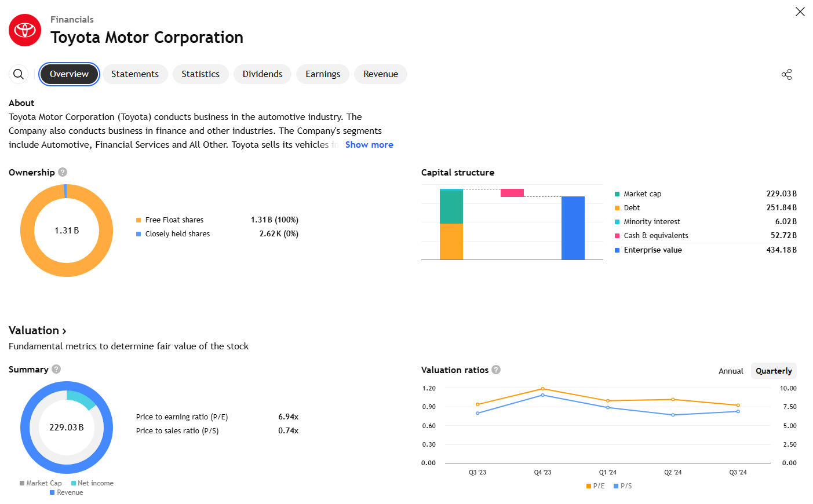Click the orange Debt bar segment

(x=451, y=242)
